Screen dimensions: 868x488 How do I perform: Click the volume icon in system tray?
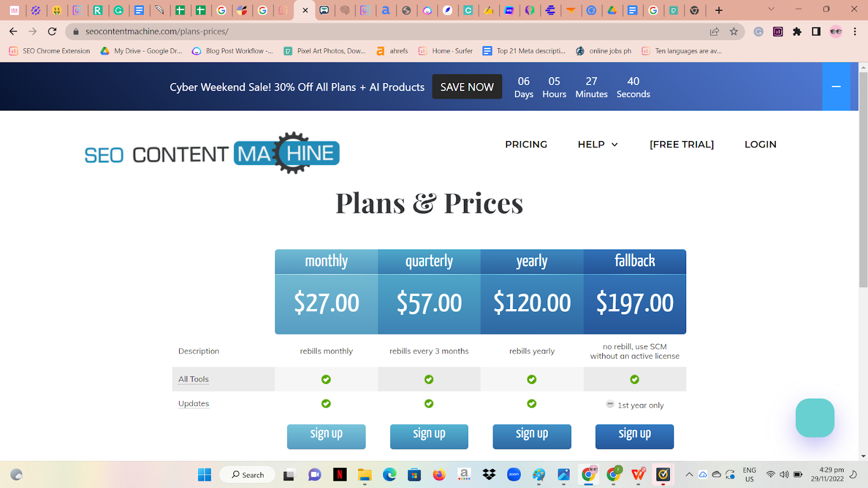784,475
